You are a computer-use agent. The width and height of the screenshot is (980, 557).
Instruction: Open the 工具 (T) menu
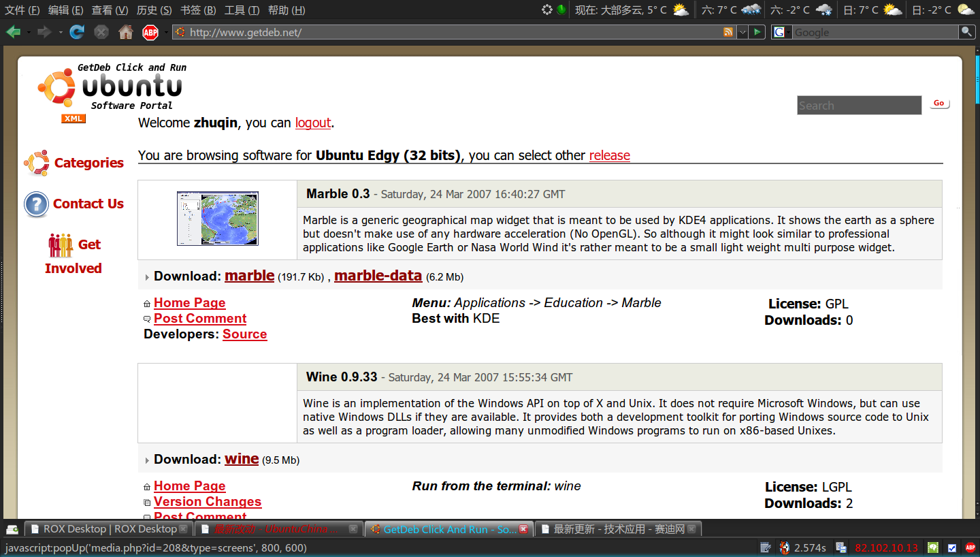pyautogui.click(x=242, y=10)
